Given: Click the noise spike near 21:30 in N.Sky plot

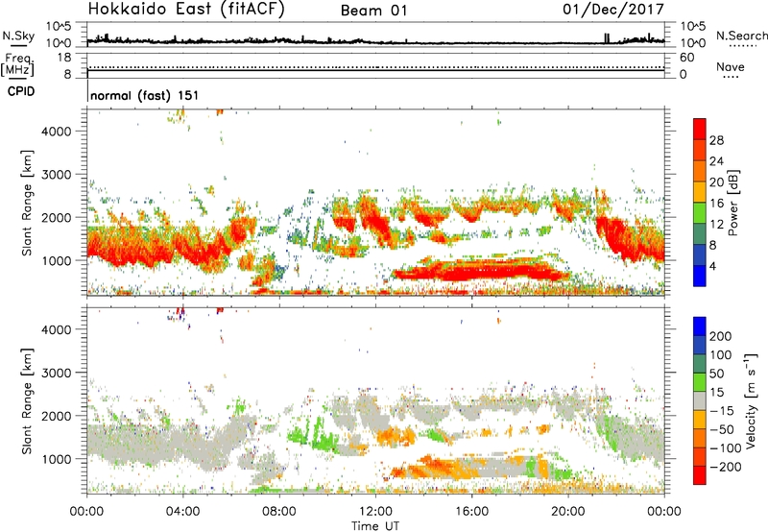Looking at the screenshot, I should [607, 38].
